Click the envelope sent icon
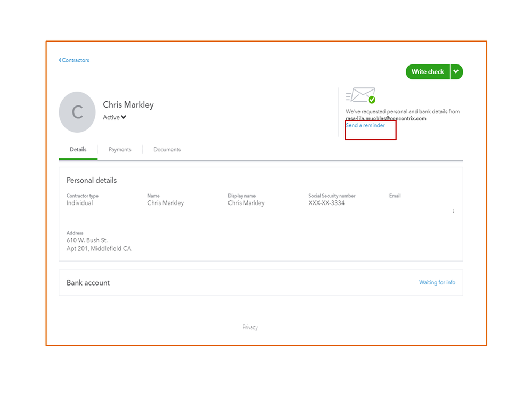 click(361, 95)
